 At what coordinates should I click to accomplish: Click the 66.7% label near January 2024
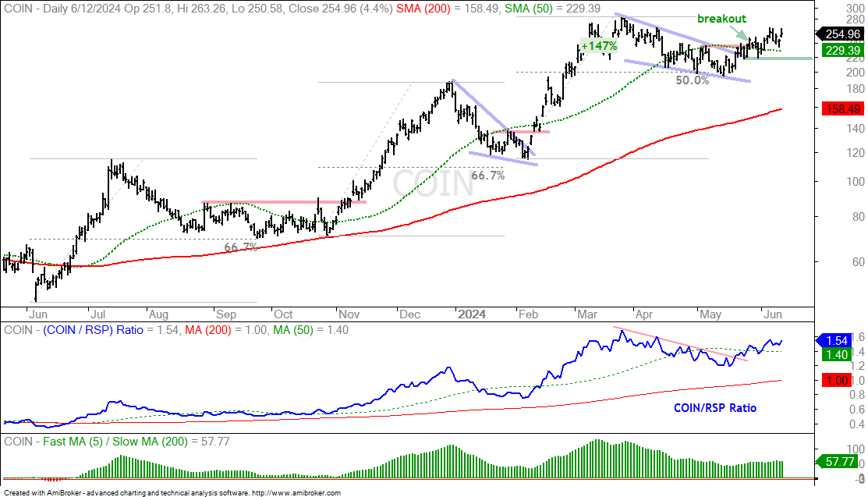(487, 176)
